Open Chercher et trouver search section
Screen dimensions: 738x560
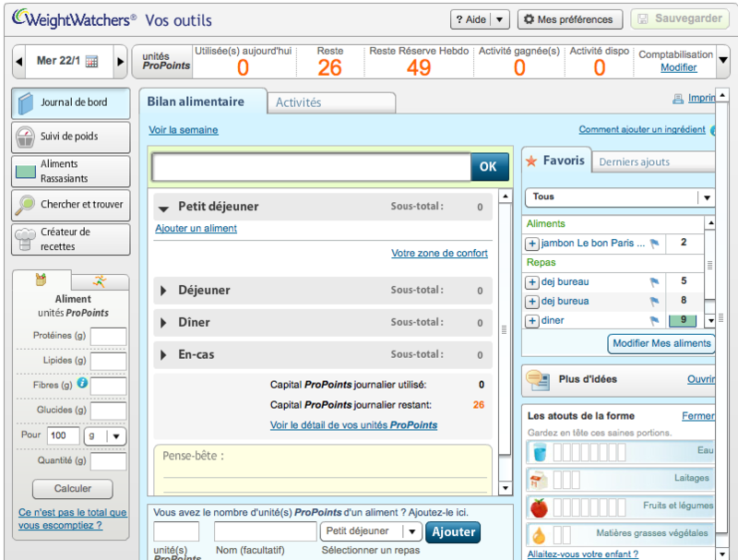(x=71, y=205)
